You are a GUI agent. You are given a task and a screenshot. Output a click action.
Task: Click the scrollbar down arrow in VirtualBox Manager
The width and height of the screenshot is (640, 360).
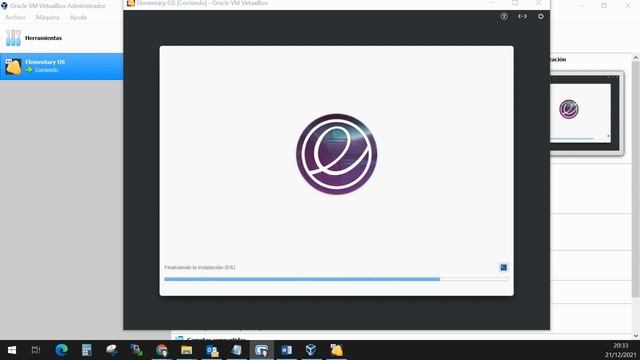click(x=636, y=336)
